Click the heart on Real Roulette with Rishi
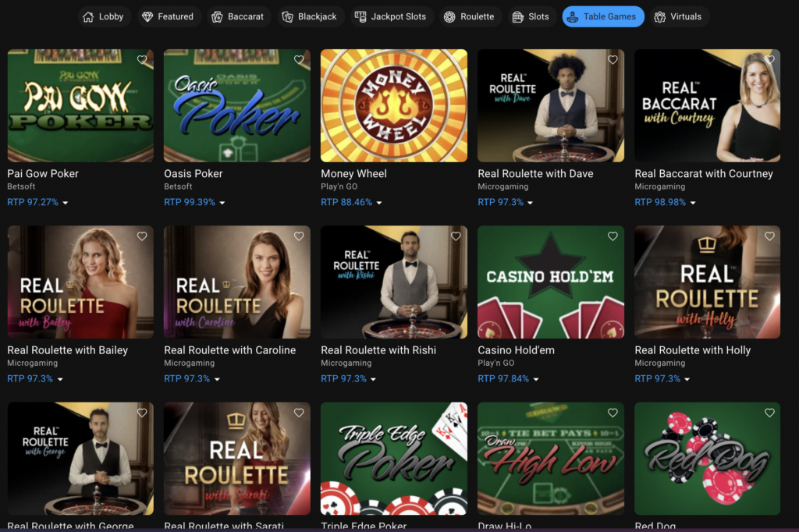The height and width of the screenshot is (532, 799). point(456,236)
